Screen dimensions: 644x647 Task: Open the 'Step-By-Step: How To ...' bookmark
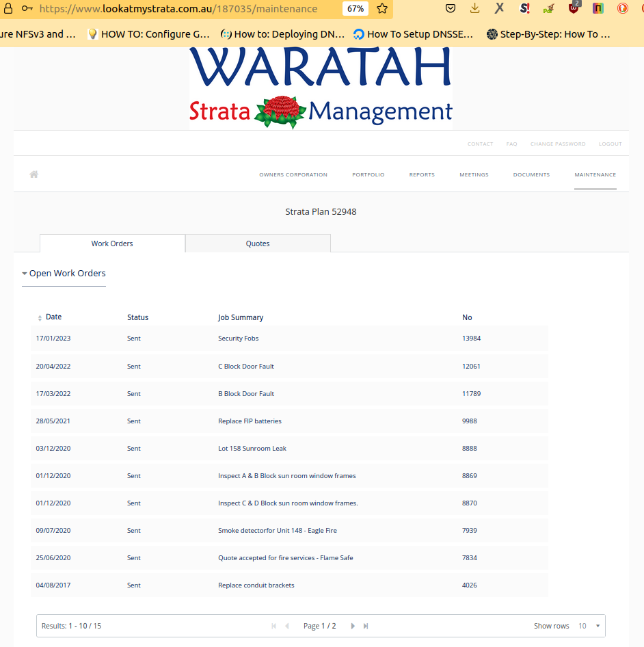tap(548, 34)
